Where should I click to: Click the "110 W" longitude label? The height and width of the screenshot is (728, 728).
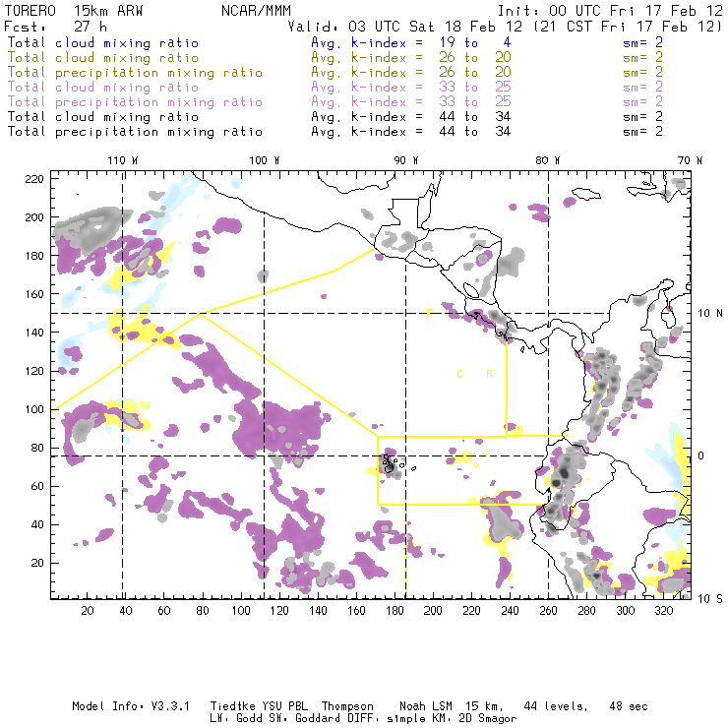pyautogui.click(x=123, y=160)
